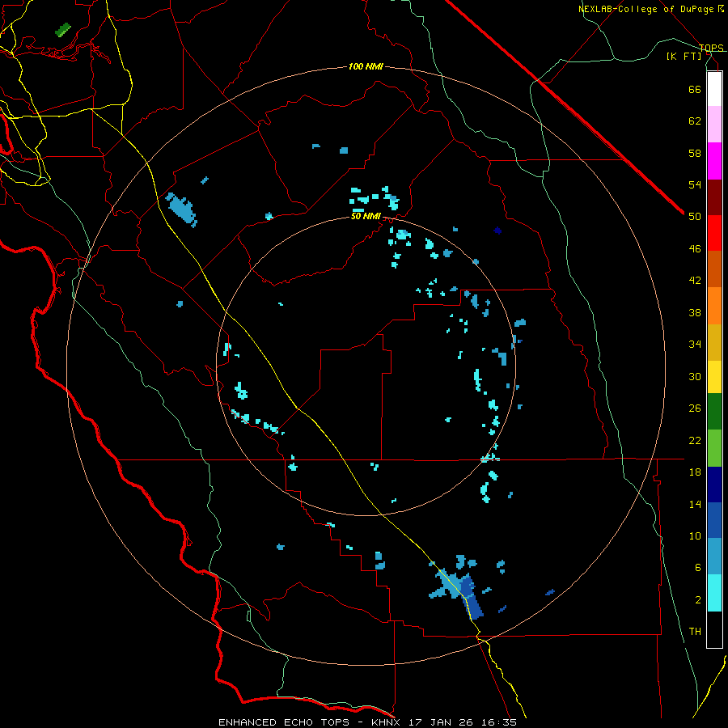Click the legend value '58'

click(x=695, y=153)
